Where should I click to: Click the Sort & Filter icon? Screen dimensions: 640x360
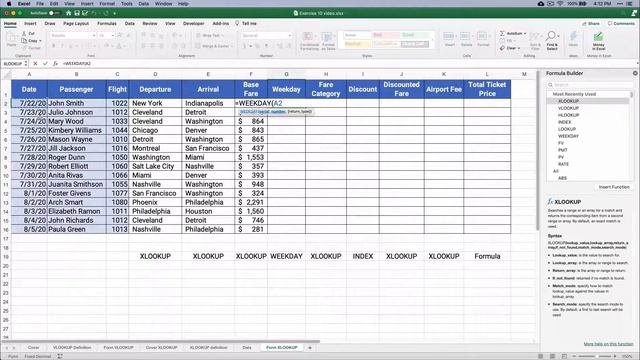click(x=535, y=40)
